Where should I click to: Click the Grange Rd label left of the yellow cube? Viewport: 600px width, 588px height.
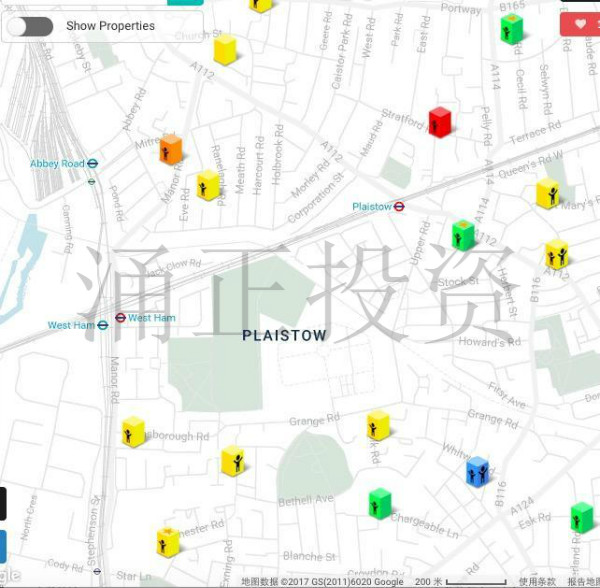[314, 420]
